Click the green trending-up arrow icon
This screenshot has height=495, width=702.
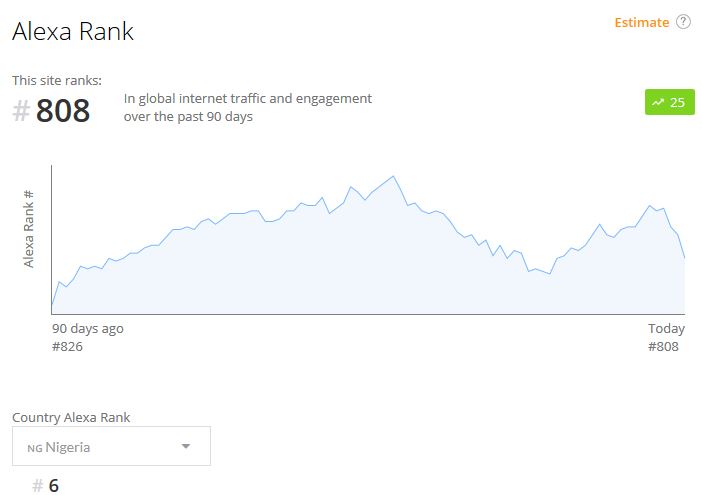658,102
